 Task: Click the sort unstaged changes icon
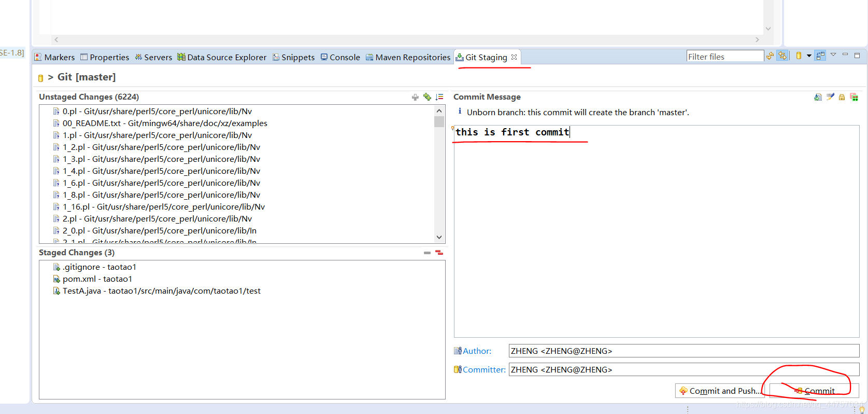click(439, 97)
